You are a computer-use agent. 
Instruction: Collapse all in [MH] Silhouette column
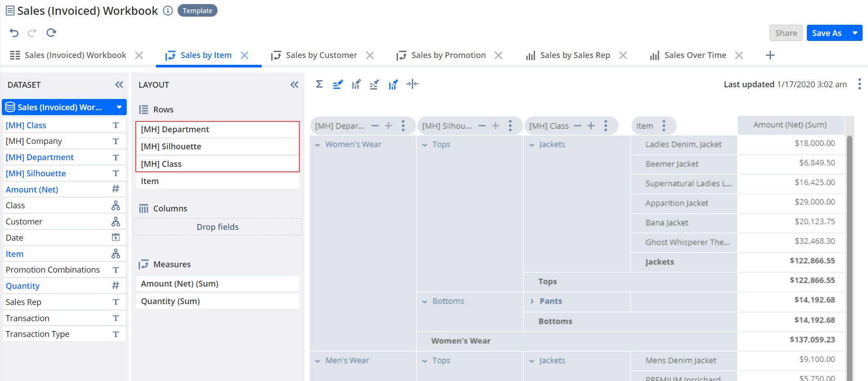[x=482, y=126]
